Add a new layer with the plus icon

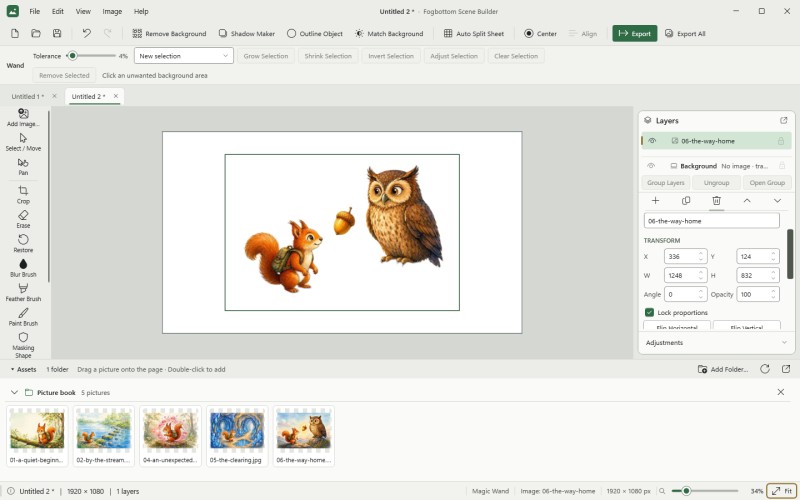click(x=656, y=201)
